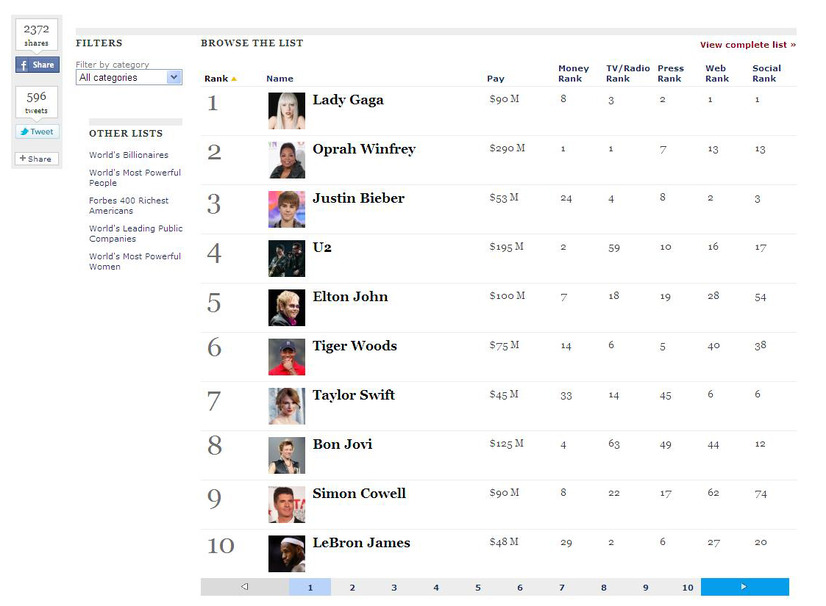
Task: Jump to page 9 of the list
Action: [646, 587]
